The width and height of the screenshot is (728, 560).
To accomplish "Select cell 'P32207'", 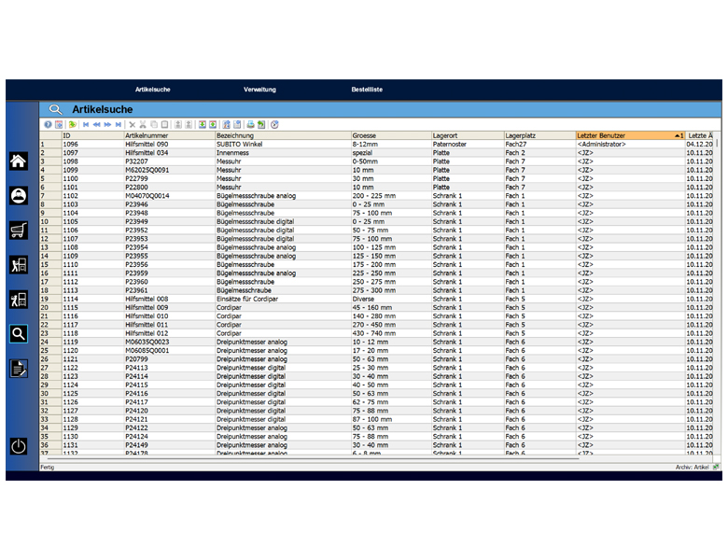I will [x=170, y=161].
